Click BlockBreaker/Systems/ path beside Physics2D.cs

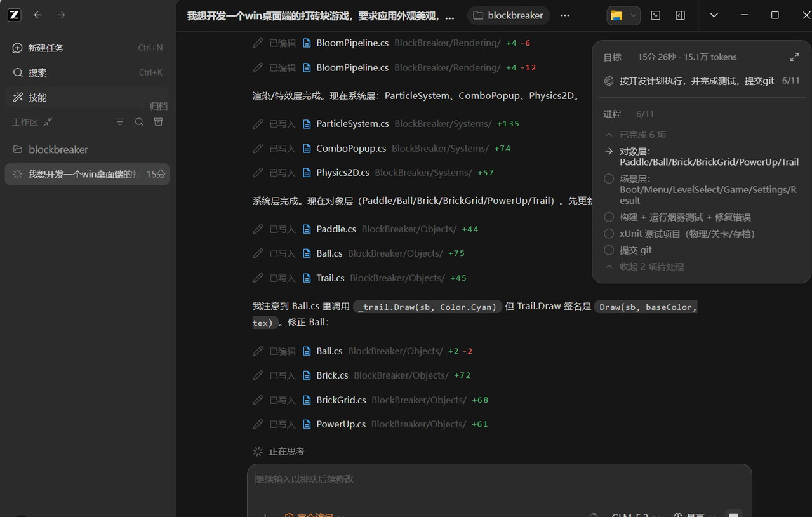pyautogui.click(x=423, y=173)
